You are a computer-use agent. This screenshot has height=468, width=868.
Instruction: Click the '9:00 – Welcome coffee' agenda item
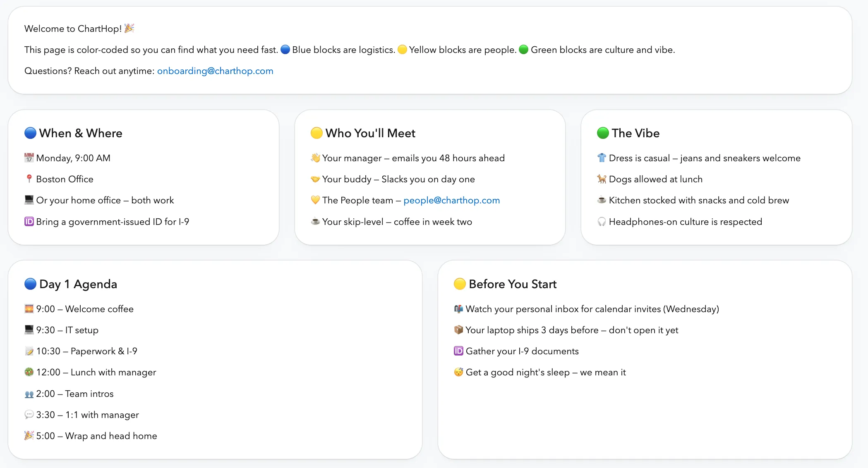[85, 309]
